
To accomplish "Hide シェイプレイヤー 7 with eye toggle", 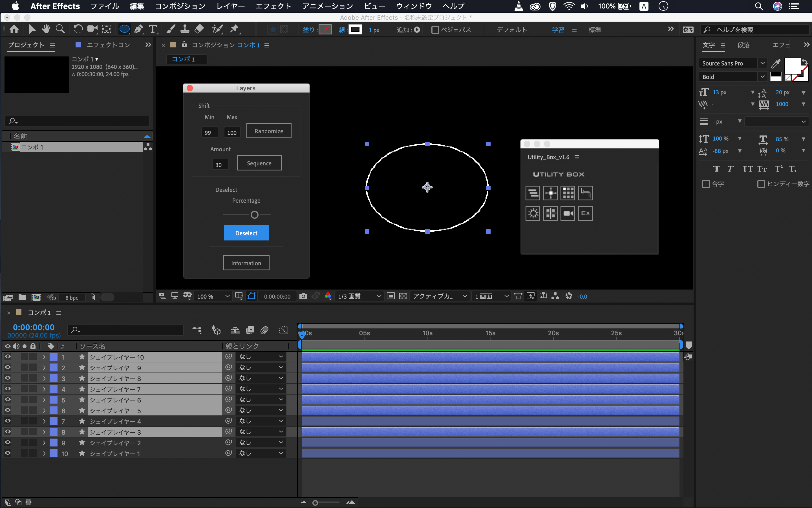I will tap(7, 389).
